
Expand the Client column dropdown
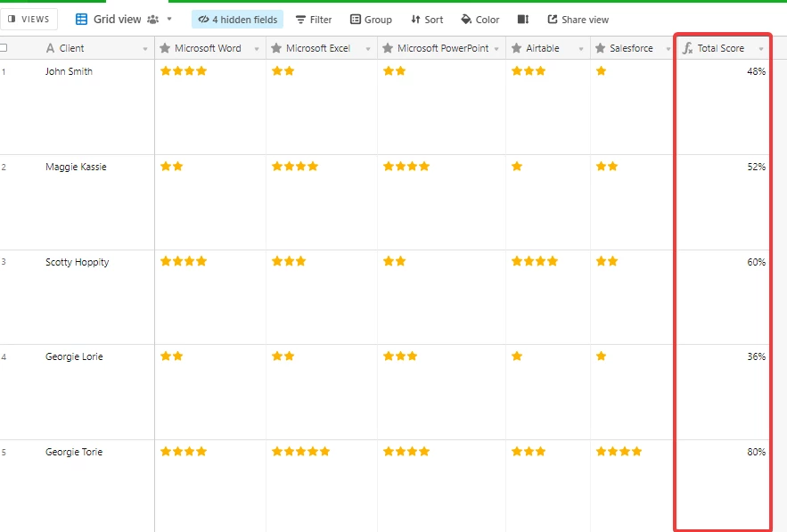145,49
